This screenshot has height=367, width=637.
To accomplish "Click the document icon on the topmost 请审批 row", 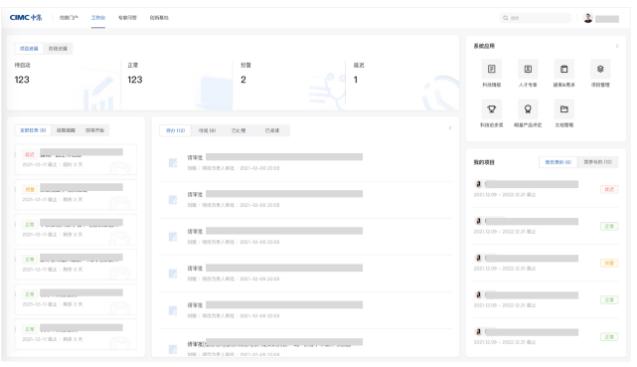I will (173, 163).
